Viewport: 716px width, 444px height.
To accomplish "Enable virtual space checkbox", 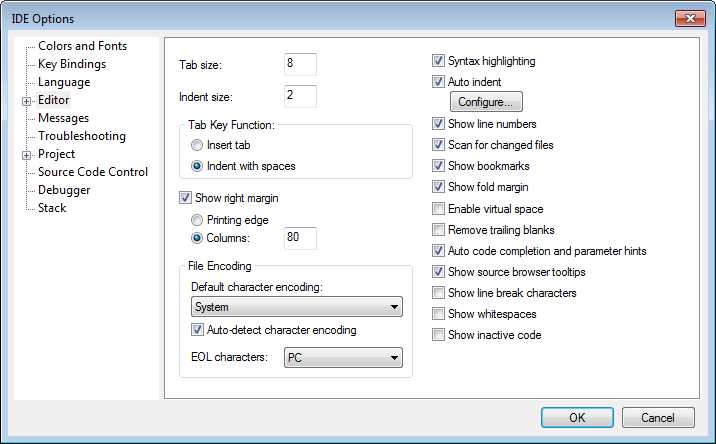I will (x=439, y=209).
